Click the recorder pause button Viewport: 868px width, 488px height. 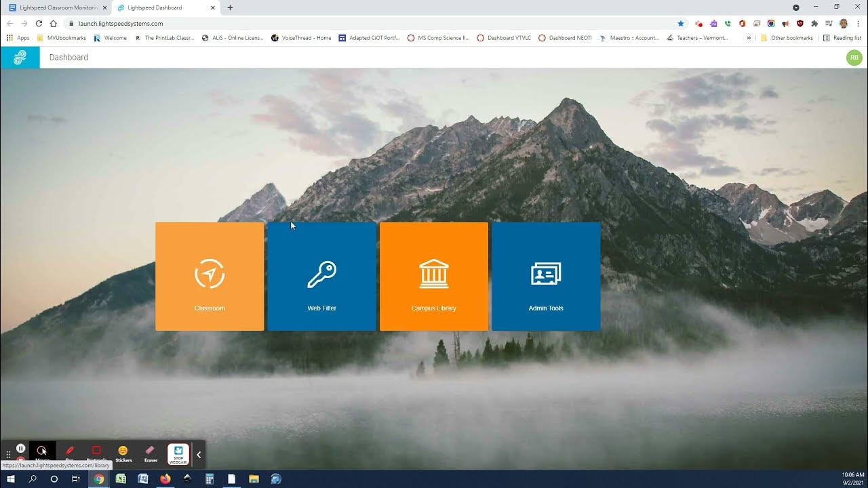[21, 448]
